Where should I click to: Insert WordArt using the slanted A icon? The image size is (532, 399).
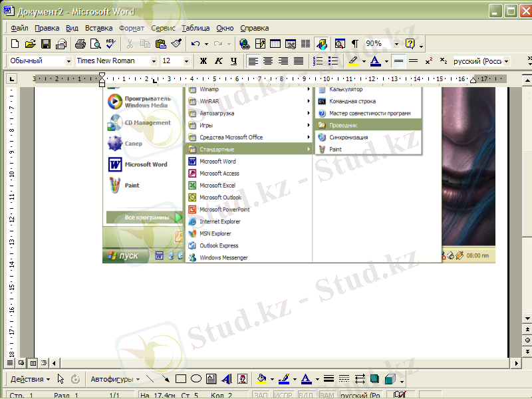227,378
